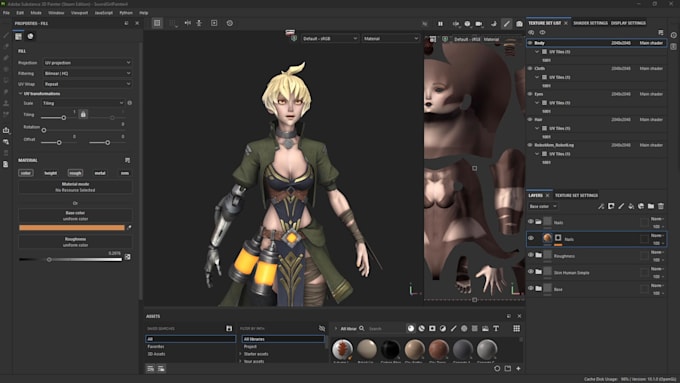Click the export icon in the left sidebar
Screen dimensions: 680x383
[6, 130]
